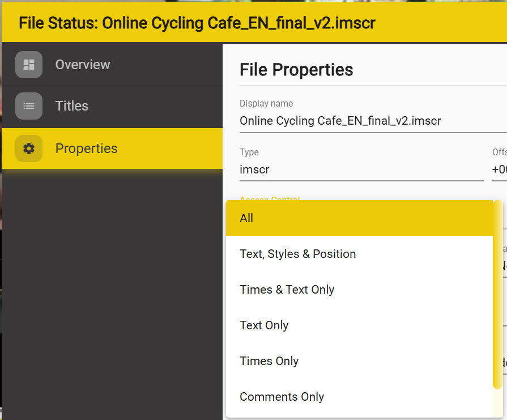Choose 'Text Only' from the dropdown

click(x=359, y=325)
